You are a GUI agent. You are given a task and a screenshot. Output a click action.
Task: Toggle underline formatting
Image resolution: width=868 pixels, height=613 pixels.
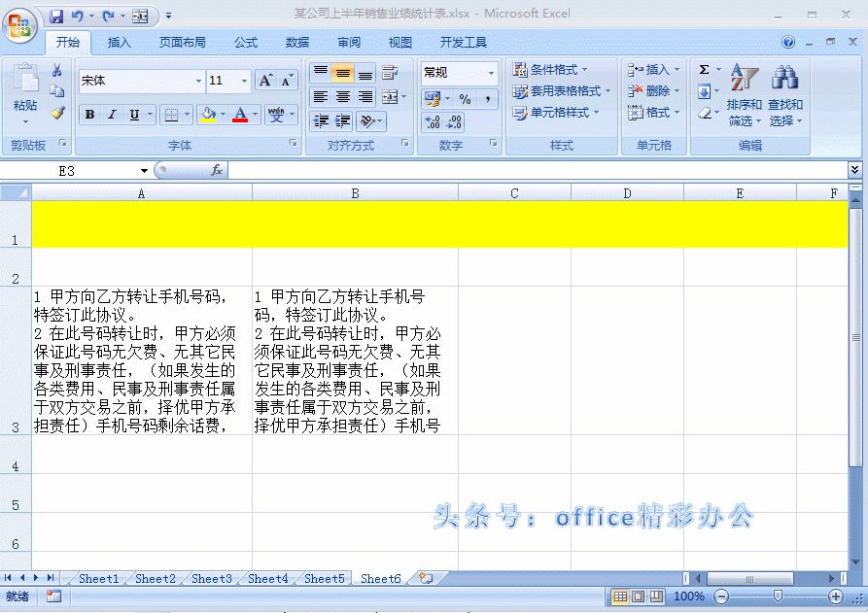[134, 115]
